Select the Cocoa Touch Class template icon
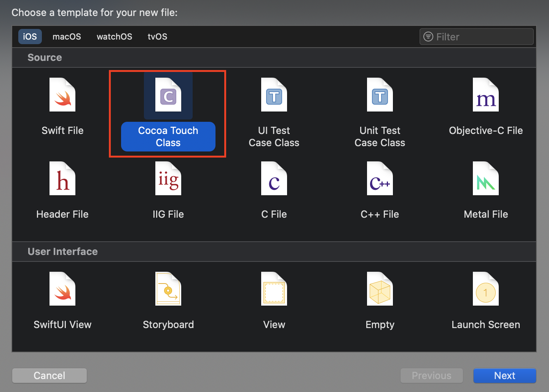The width and height of the screenshot is (549, 392). [168, 95]
